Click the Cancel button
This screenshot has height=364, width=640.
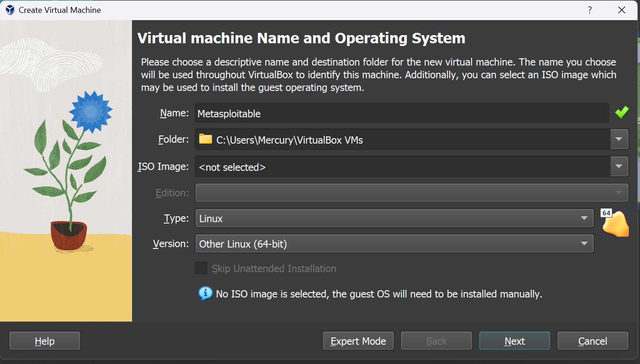[592, 341]
